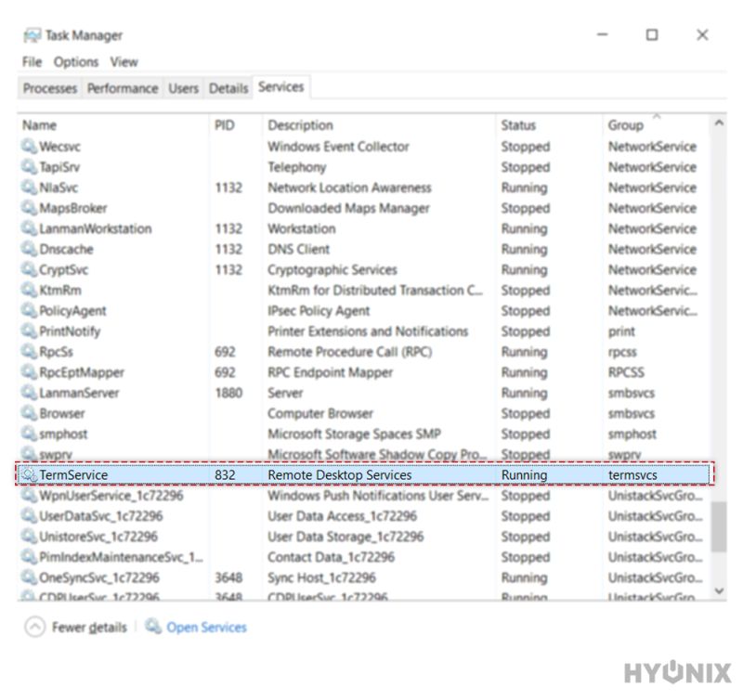
Task: Click the LanmanServer service icon
Action: point(31,393)
